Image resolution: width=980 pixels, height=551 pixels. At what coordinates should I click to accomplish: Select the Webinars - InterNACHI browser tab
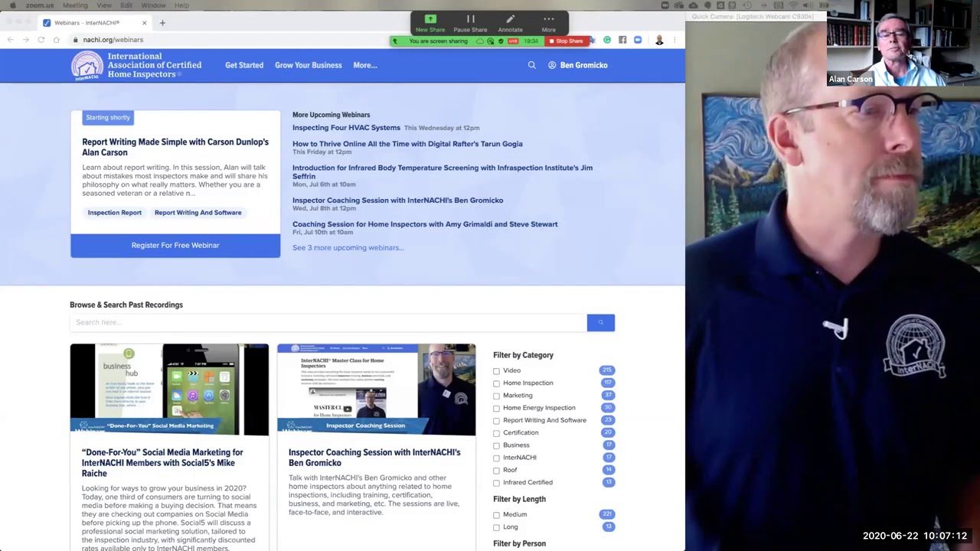pyautogui.click(x=95, y=23)
